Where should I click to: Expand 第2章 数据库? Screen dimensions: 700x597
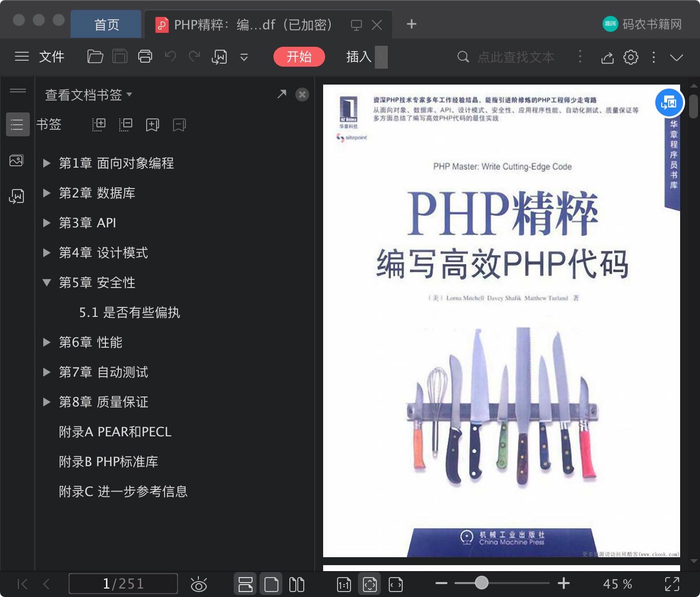click(47, 193)
